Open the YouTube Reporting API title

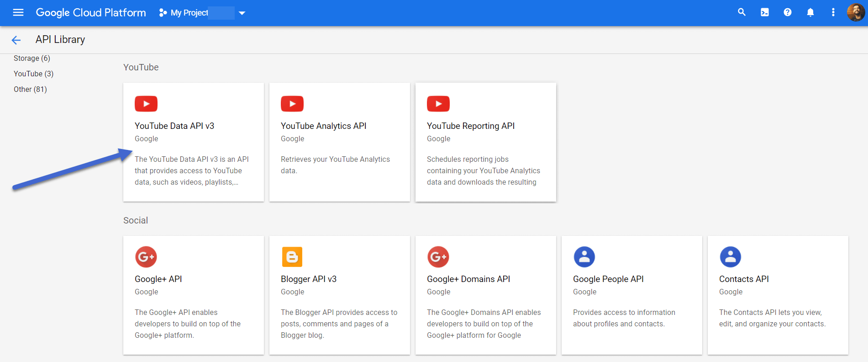pyautogui.click(x=471, y=126)
